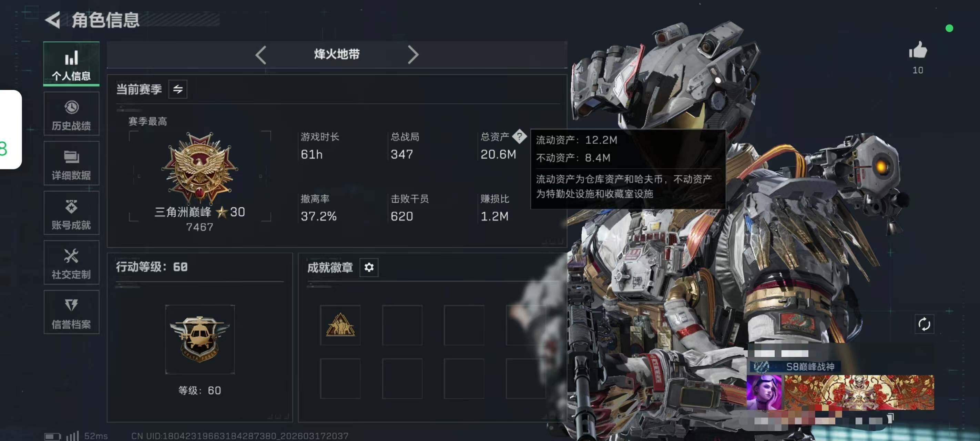This screenshot has width=980, height=441.
Task: Open 账号成就 achievements section
Action: coord(71,213)
